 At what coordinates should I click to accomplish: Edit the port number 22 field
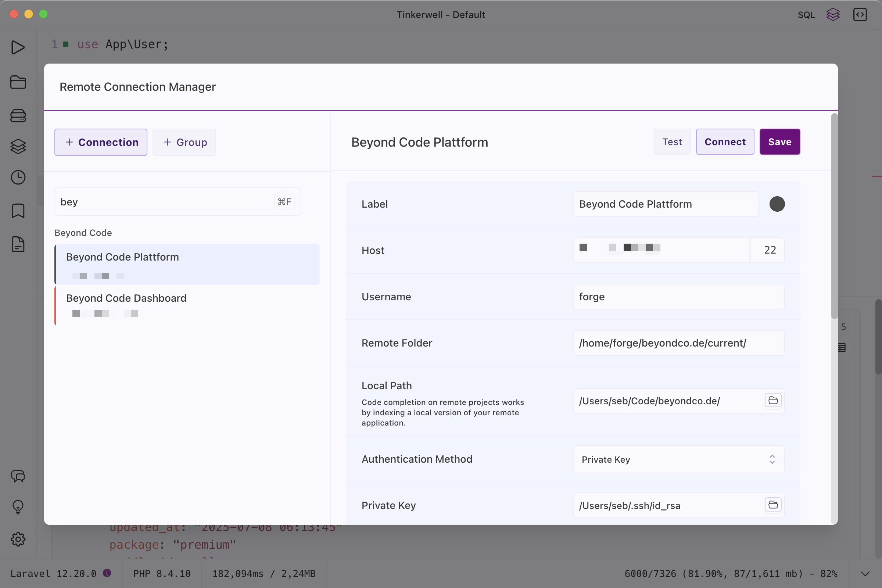click(767, 250)
